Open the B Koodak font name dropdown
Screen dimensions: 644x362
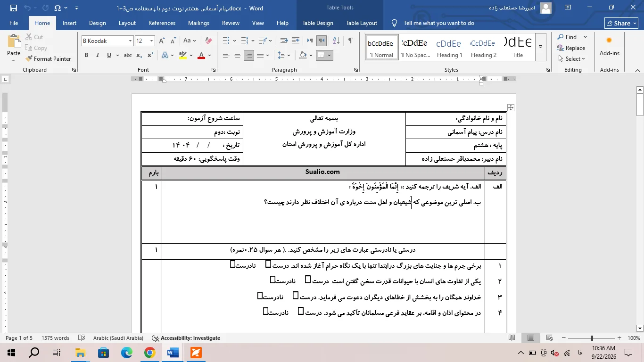pos(130,41)
